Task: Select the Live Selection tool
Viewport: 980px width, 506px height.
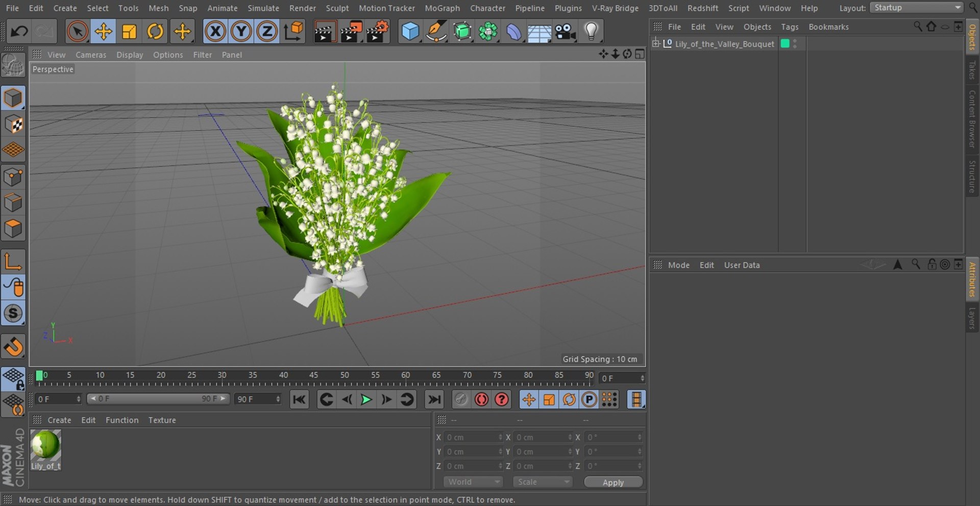Action: (x=77, y=32)
